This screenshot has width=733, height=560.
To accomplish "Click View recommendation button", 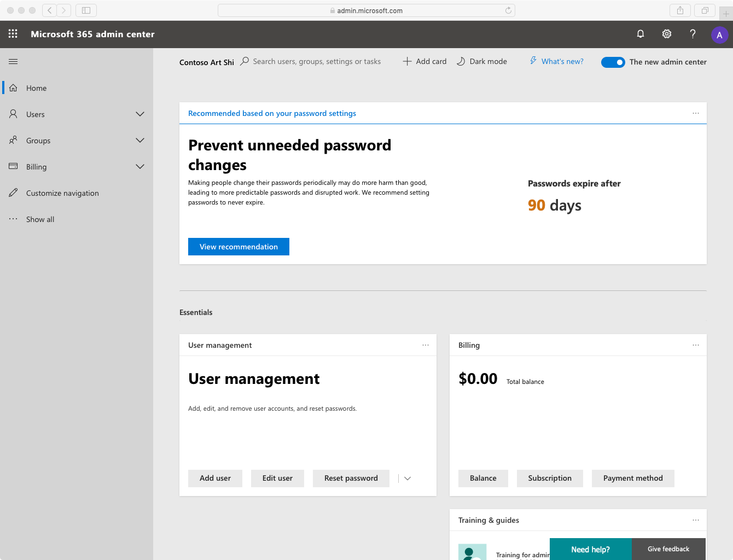I will click(x=238, y=247).
